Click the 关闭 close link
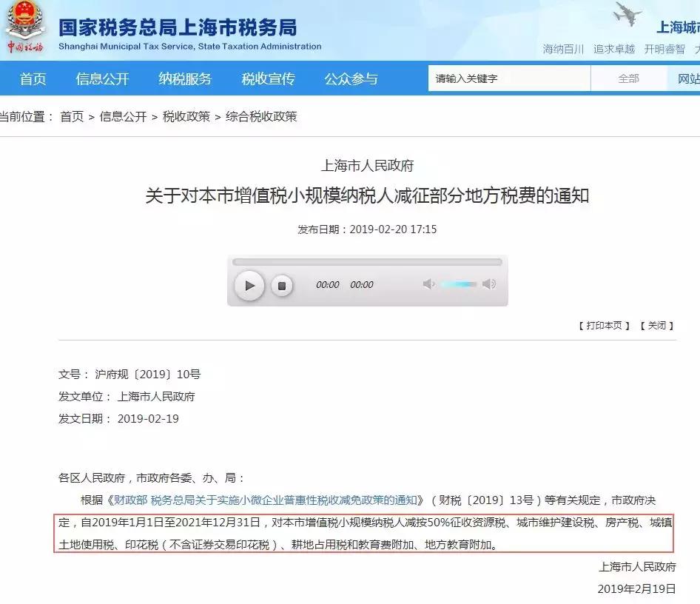 point(656,325)
